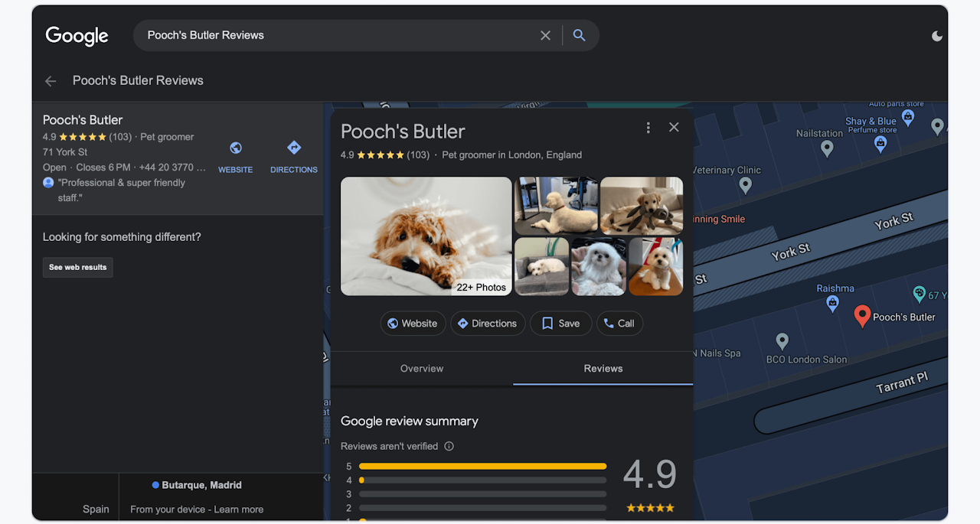Screen dimensions: 980x524
Task: Click the Auto parts store map pin
Action: (908, 117)
